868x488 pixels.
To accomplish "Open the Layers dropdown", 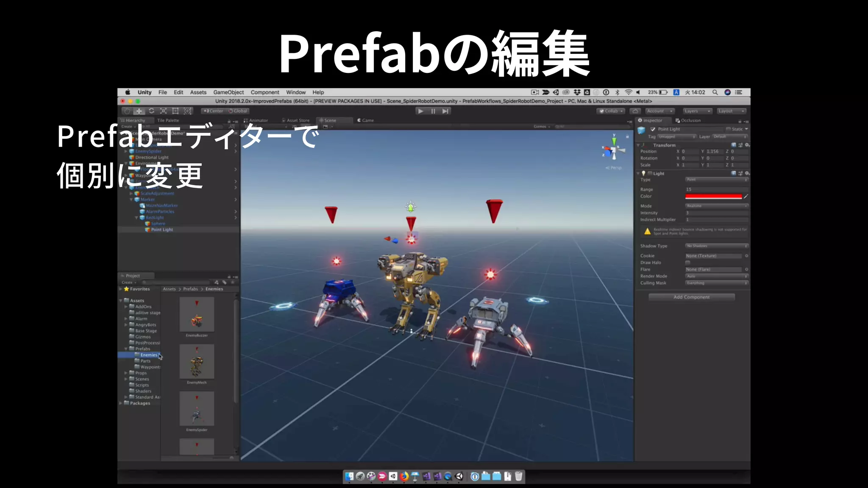I will (x=697, y=111).
